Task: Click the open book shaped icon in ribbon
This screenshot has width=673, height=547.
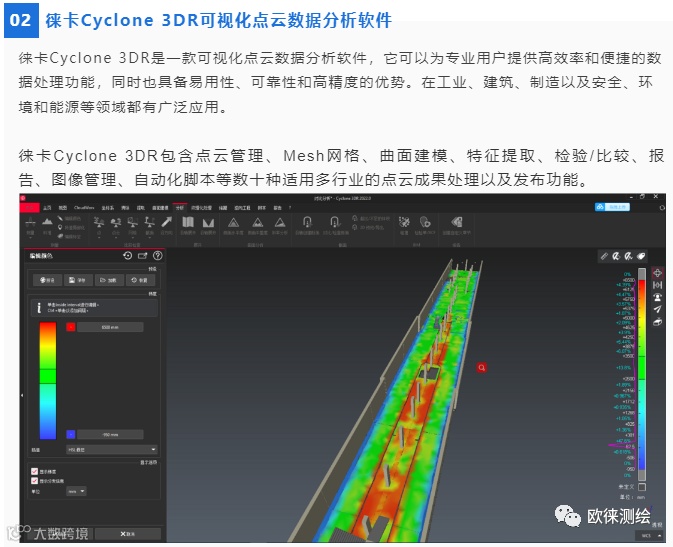Action: point(188,222)
